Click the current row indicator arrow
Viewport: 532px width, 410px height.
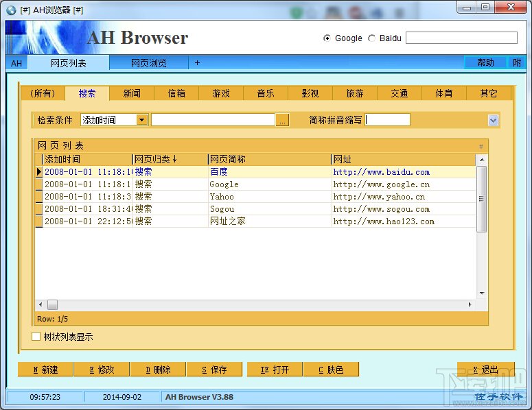coord(39,172)
